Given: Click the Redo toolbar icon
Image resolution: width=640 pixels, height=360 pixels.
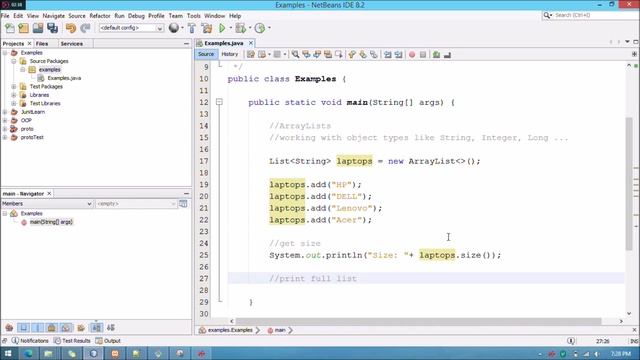Looking at the screenshot, I should 85,28.
